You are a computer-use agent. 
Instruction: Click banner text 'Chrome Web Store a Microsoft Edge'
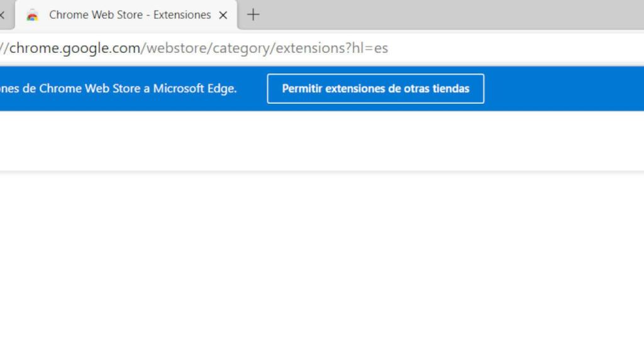click(137, 88)
